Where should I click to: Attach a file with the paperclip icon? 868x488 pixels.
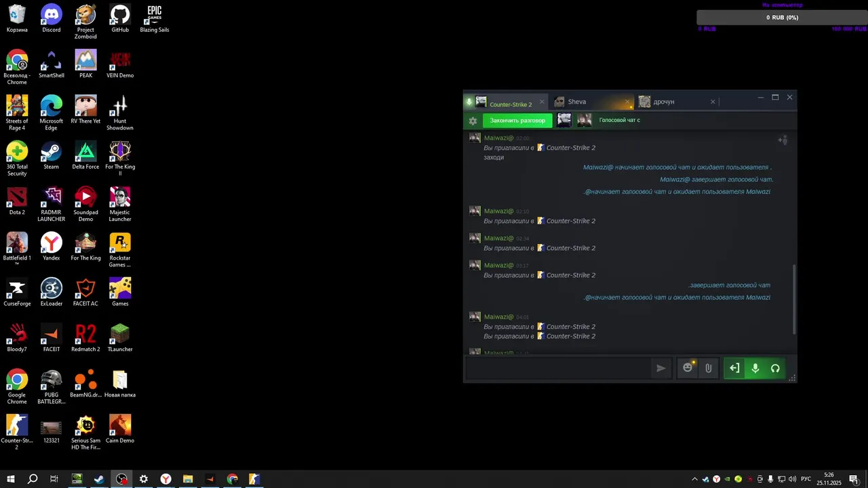708,368
